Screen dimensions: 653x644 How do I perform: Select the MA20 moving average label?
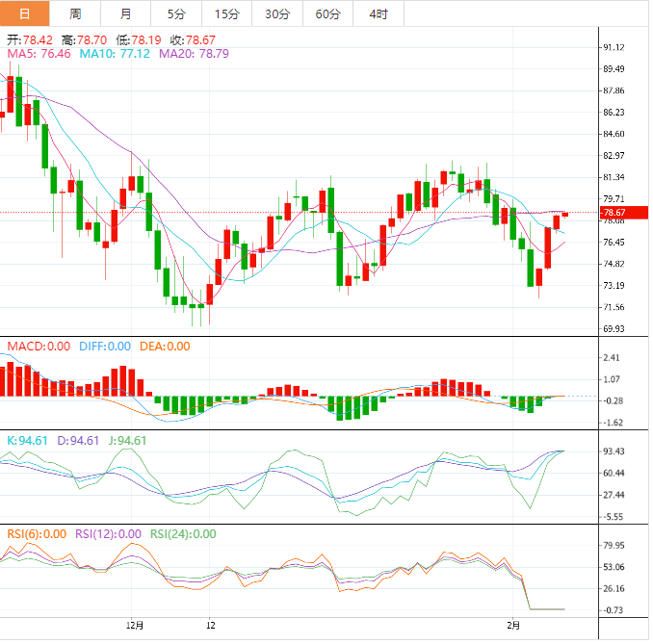[193, 55]
